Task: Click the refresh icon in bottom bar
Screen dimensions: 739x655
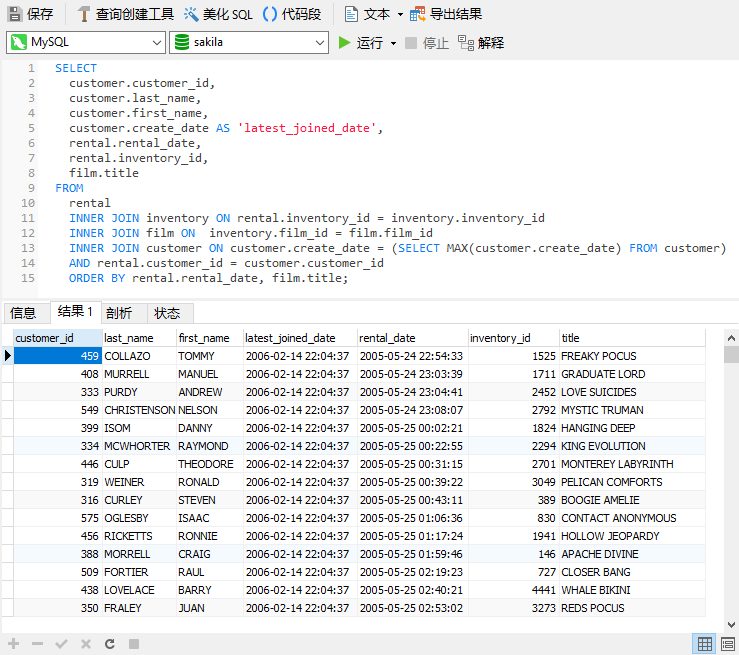Action: point(110,644)
